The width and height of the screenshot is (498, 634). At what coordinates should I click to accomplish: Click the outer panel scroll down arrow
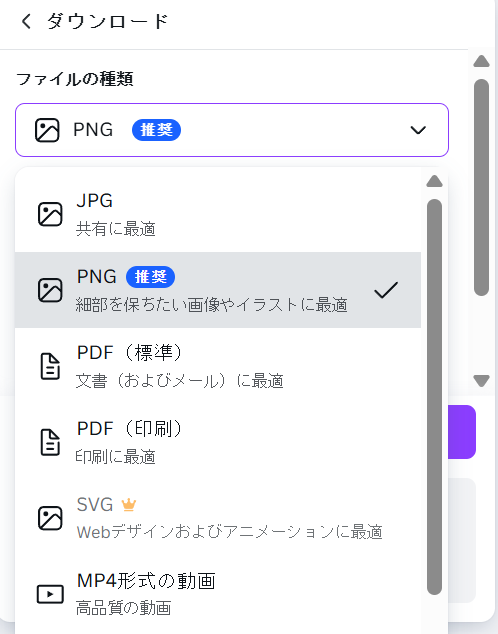481,381
